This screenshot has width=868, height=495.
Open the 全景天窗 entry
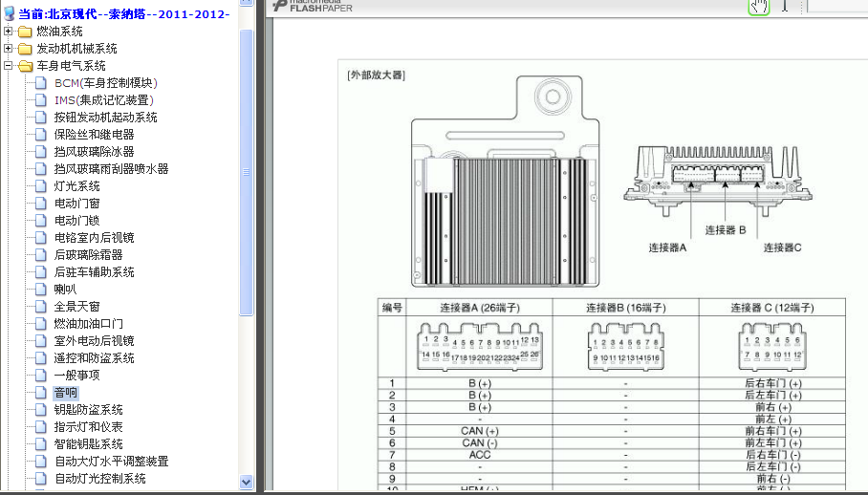(76, 306)
